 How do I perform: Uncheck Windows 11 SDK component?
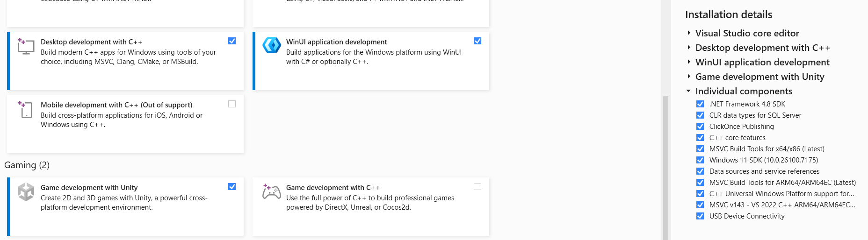click(x=700, y=160)
